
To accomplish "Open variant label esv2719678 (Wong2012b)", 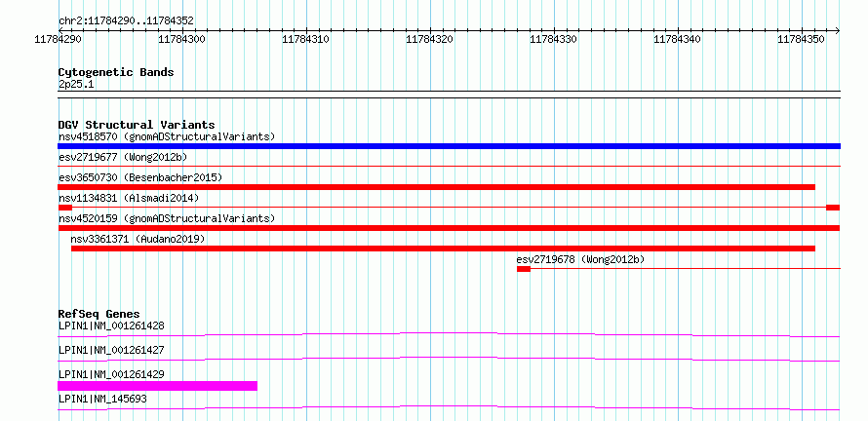I will coord(580,259).
